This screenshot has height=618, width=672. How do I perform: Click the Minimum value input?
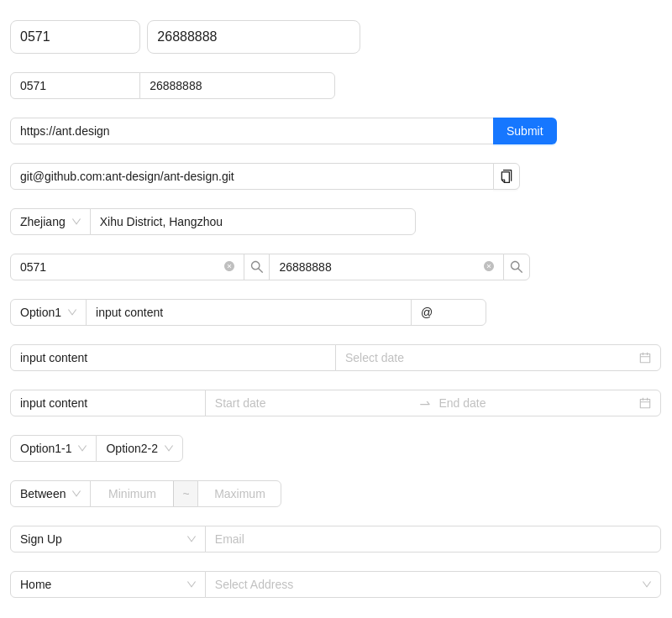(x=132, y=494)
